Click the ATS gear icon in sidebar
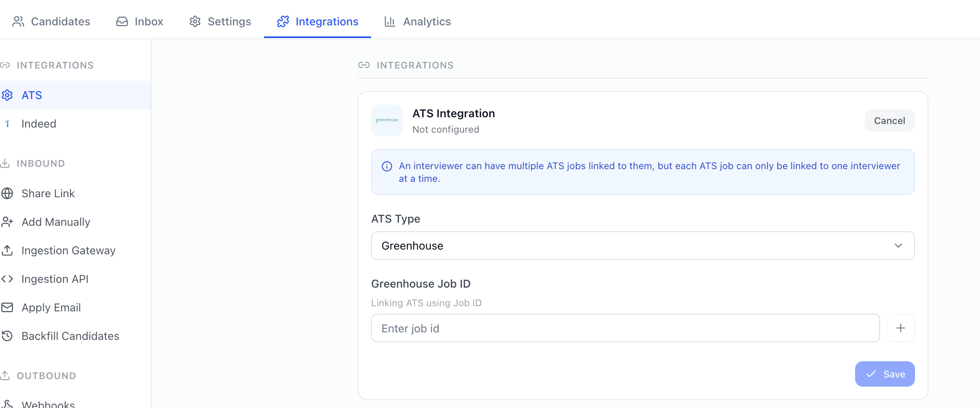Image resolution: width=980 pixels, height=408 pixels. coord(7,95)
